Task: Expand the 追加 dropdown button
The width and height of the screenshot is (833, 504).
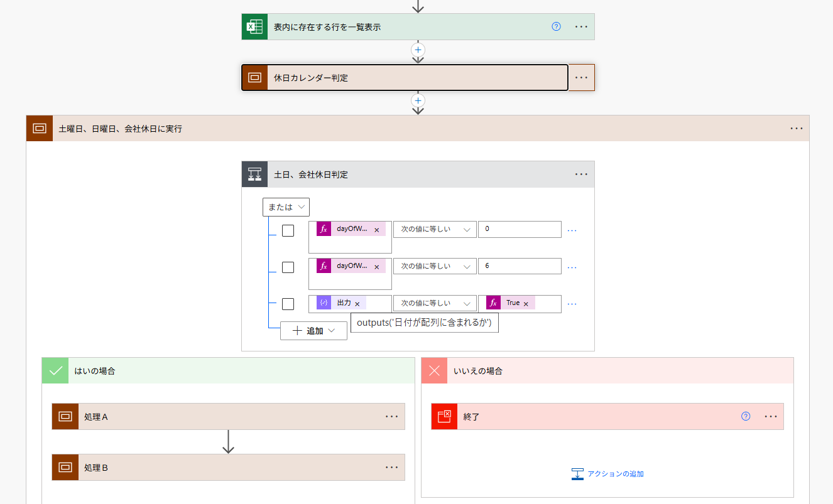Action: [x=313, y=331]
